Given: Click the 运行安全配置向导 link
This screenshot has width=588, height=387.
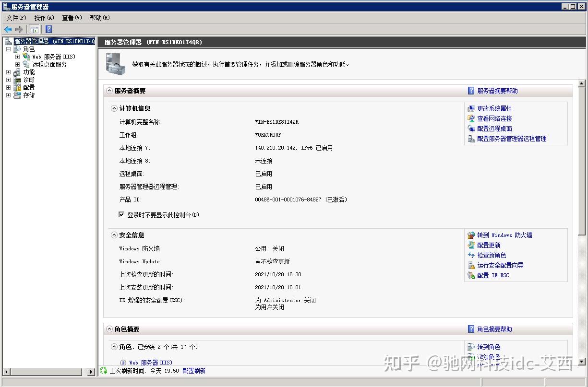Looking at the screenshot, I should pyautogui.click(x=500, y=265).
